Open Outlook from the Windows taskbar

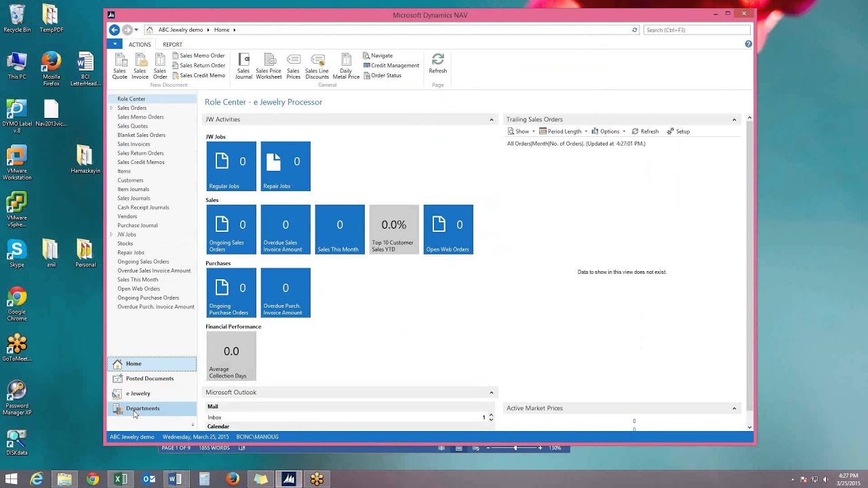(x=149, y=479)
